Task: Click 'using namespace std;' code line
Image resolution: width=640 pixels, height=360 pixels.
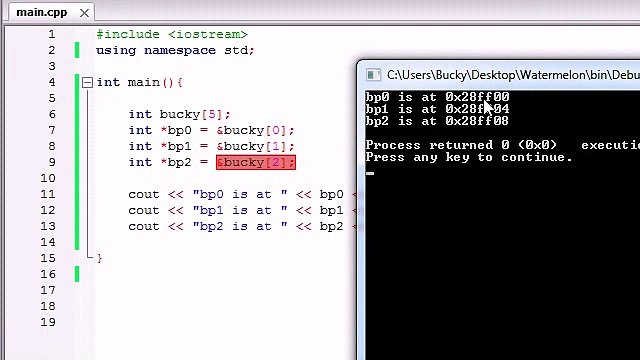Action: (175, 51)
